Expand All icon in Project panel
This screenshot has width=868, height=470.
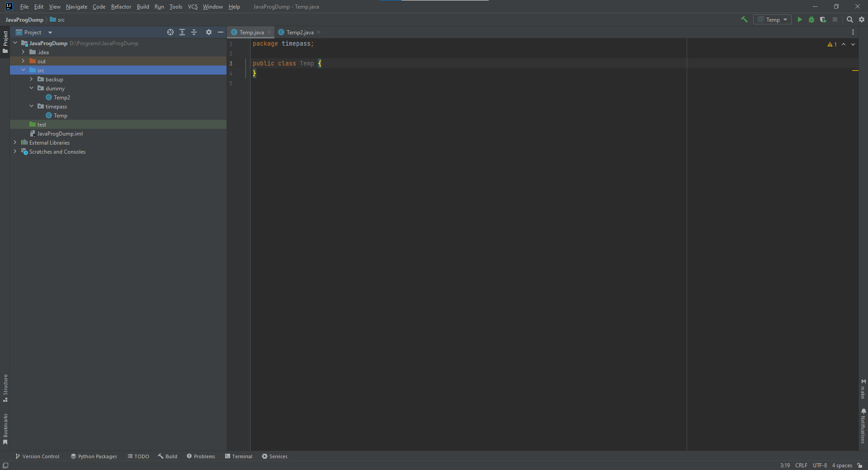182,32
